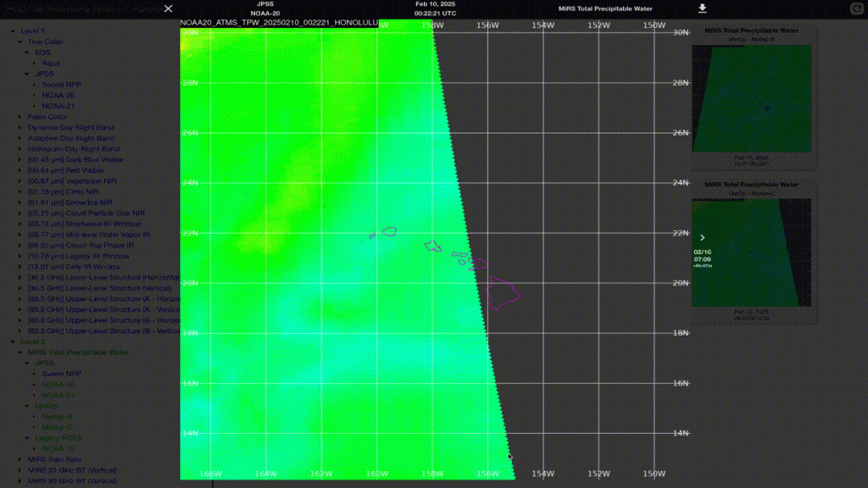868x488 pixels.
Task: Download the current satellite image
Action: [x=702, y=8]
